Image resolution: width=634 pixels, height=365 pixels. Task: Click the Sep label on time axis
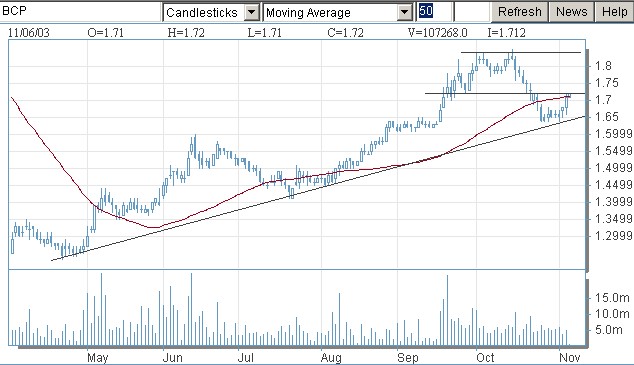coord(408,358)
